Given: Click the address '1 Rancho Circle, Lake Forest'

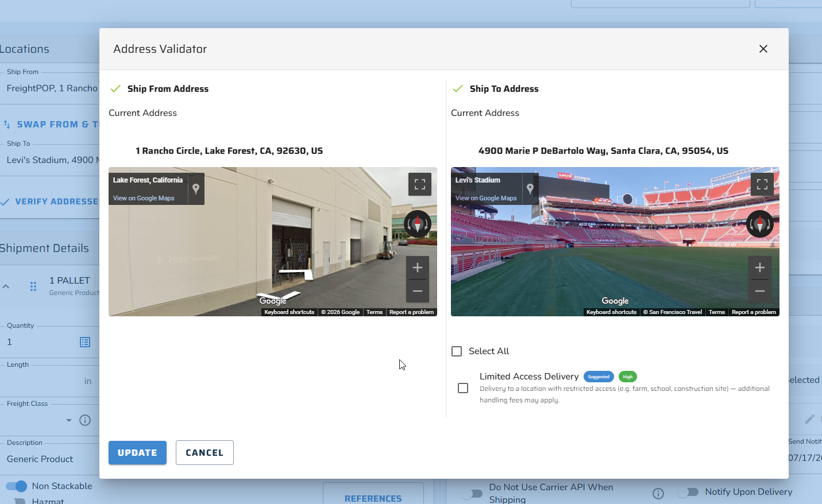Looking at the screenshot, I should coord(229,151).
